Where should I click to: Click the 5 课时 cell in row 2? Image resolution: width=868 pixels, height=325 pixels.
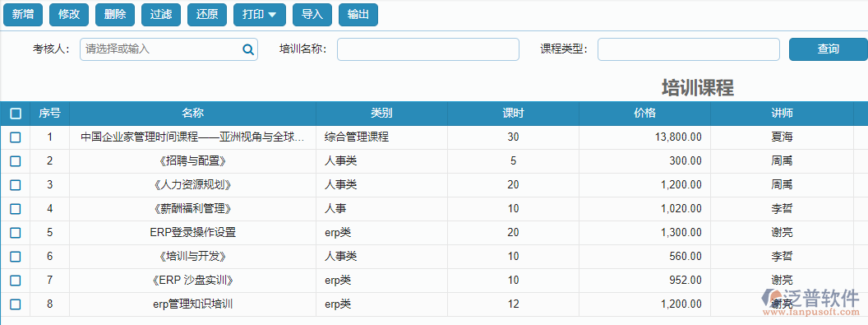[513, 161]
